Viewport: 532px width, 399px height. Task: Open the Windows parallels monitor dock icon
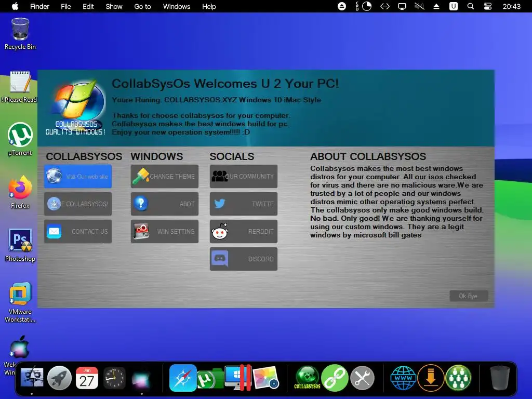pos(238,378)
